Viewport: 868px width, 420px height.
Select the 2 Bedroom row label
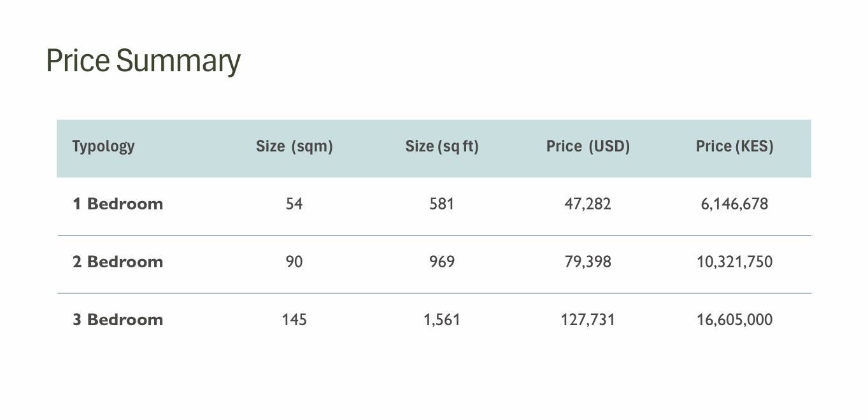118,262
